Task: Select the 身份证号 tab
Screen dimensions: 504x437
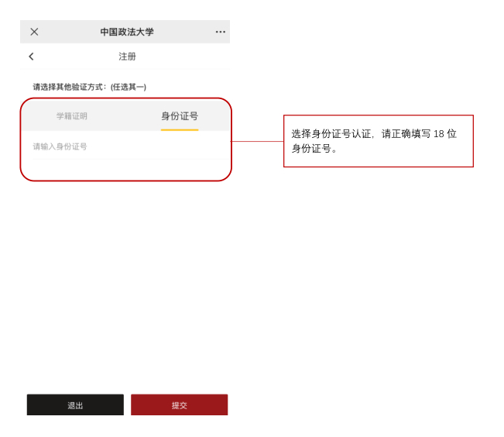Action: (180, 116)
